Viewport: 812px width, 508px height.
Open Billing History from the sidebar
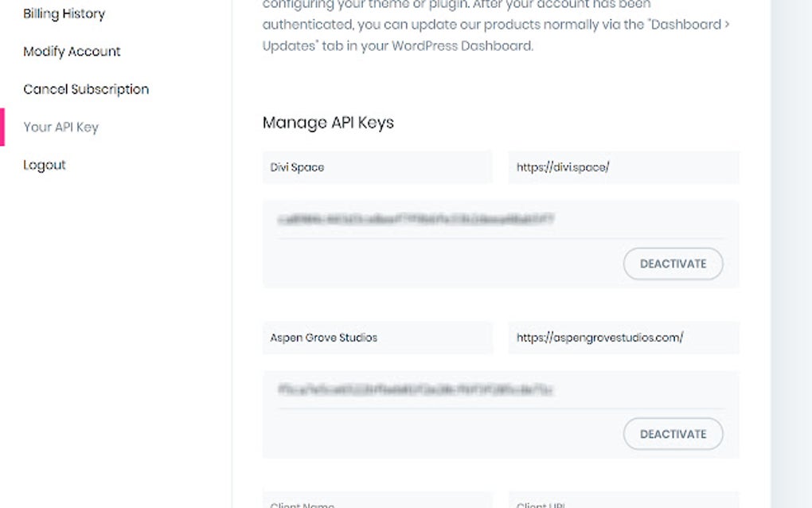coord(64,14)
